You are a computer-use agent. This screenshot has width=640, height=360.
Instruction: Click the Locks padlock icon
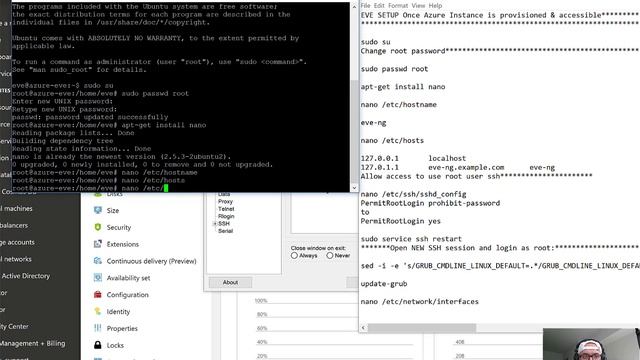click(x=98, y=345)
